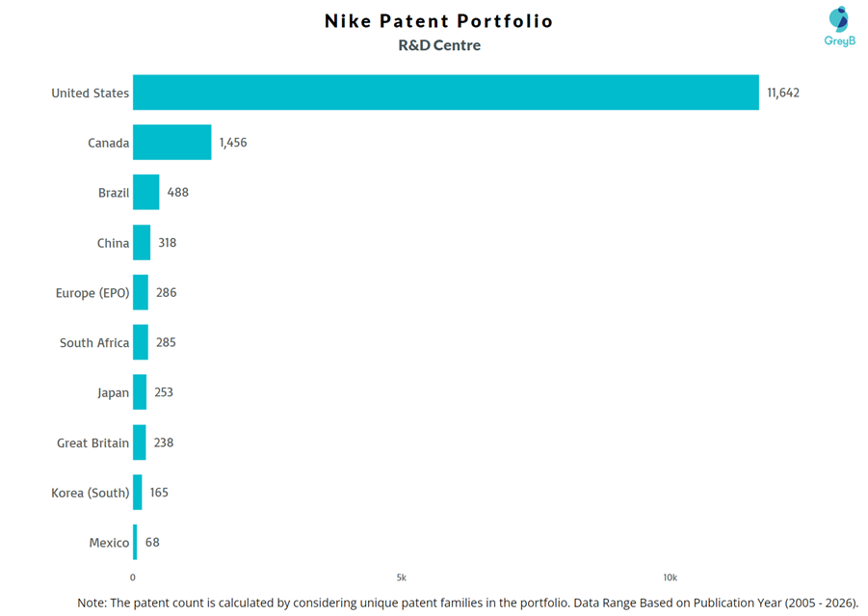Click the 1,456 value label

point(233,143)
